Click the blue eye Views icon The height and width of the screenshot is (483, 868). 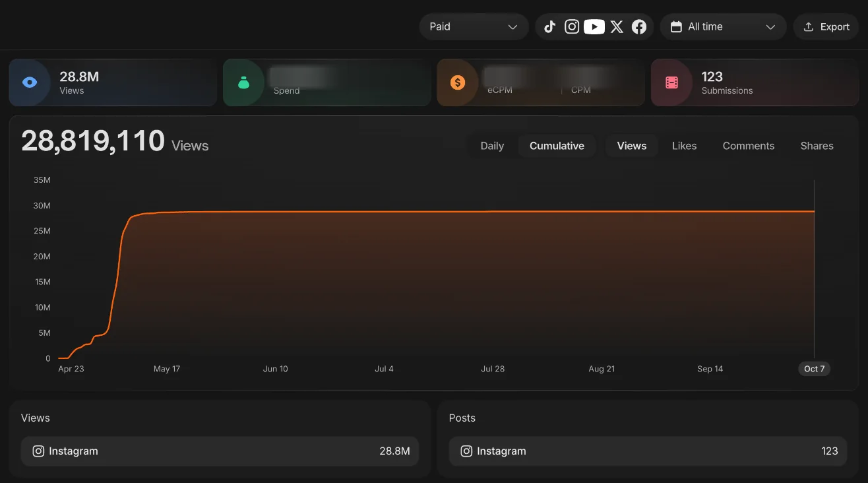[x=30, y=82]
